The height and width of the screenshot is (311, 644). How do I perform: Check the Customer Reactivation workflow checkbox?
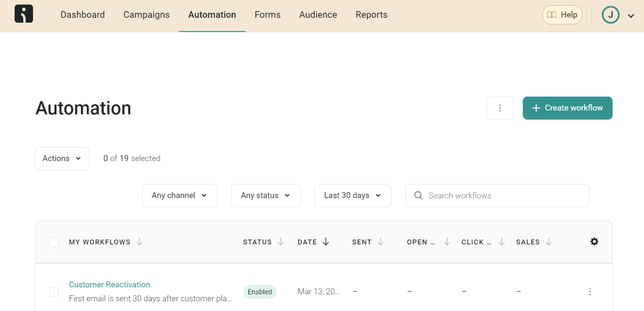tap(54, 291)
